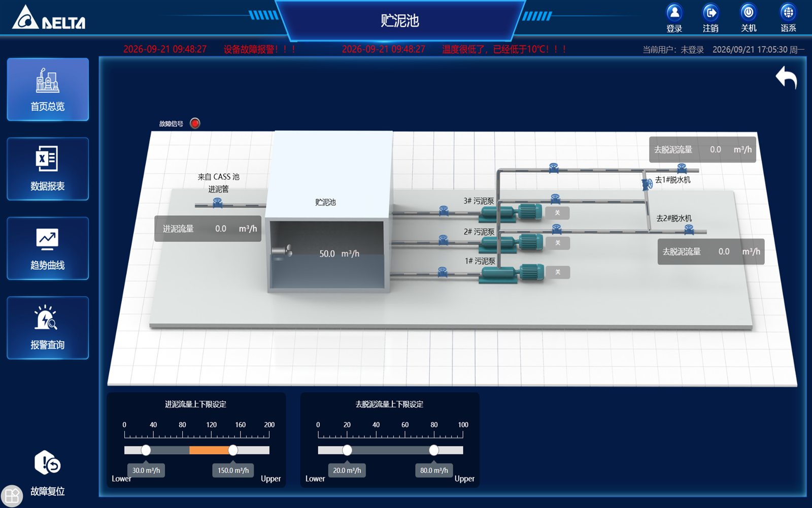
Task: Click the 贮泥池 page title
Action: [400, 20]
